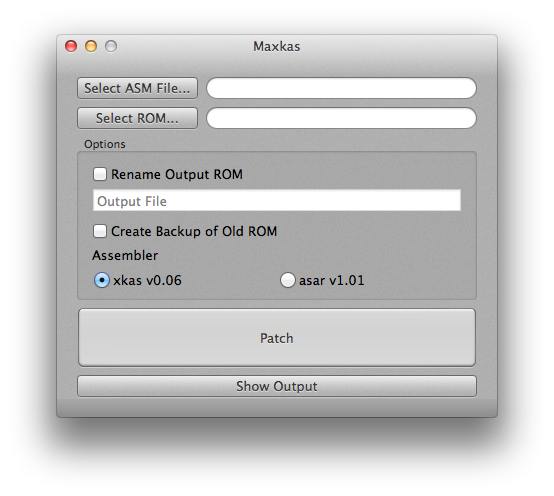Click the Create Backup of Old ROM label
The image size is (554, 496).
[194, 231]
